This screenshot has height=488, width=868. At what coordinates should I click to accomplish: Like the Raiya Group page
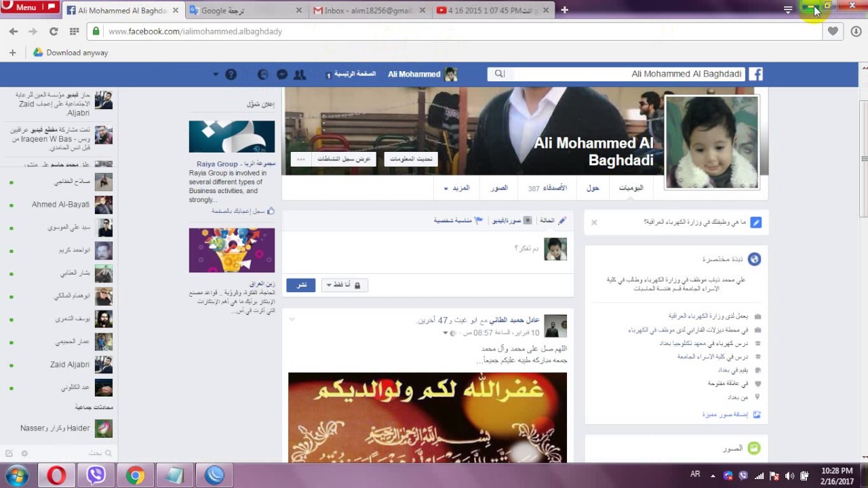click(x=243, y=211)
